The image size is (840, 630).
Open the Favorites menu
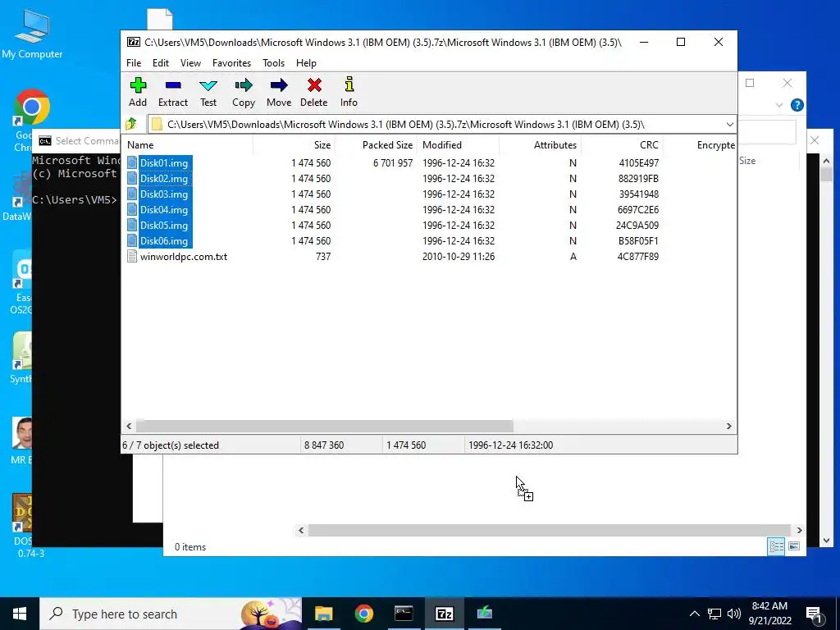[x=231, y=63]
